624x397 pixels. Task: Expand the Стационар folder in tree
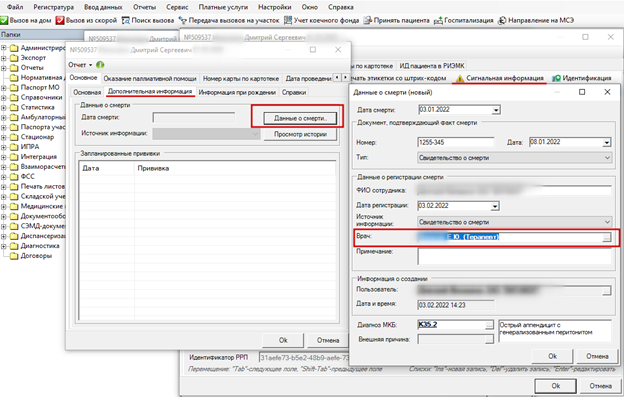(4, 137)
